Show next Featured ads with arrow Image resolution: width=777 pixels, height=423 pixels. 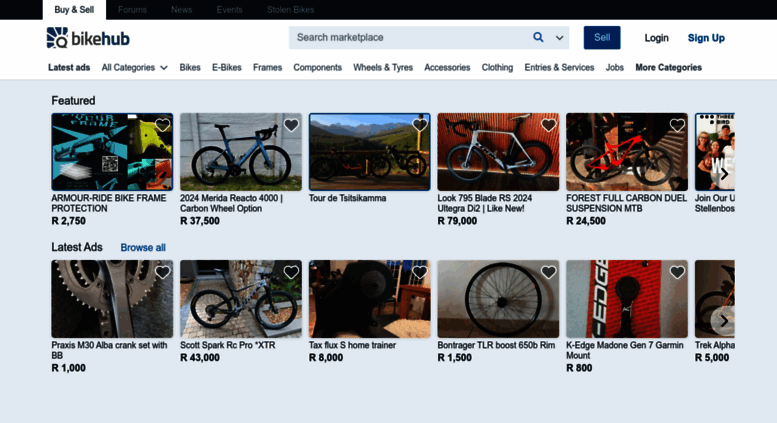click(724, 174)
